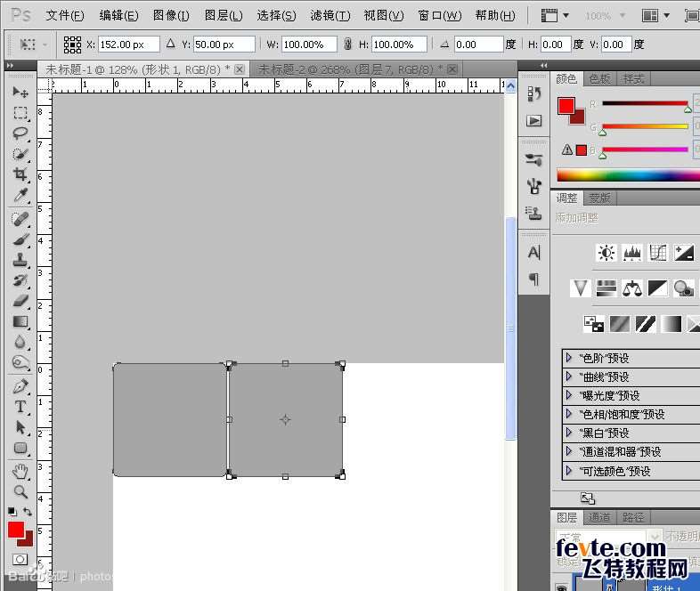This screenshot has height=591, width=700.
Task: Open the 图层(L) menu
Action: pyautogui.click(x=224, y=16)
